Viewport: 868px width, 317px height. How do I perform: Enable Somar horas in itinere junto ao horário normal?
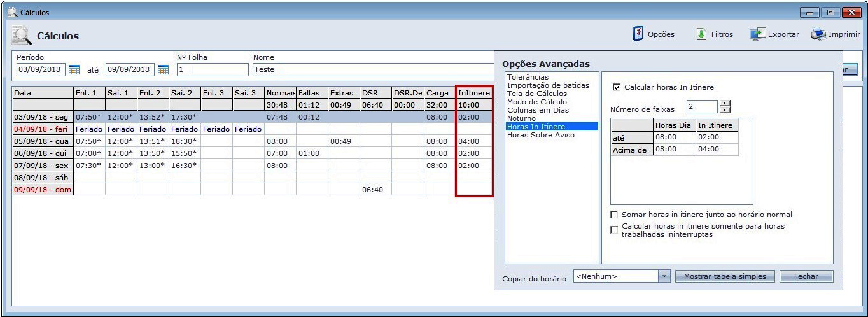pyautogui.click(x=614, y=215)
